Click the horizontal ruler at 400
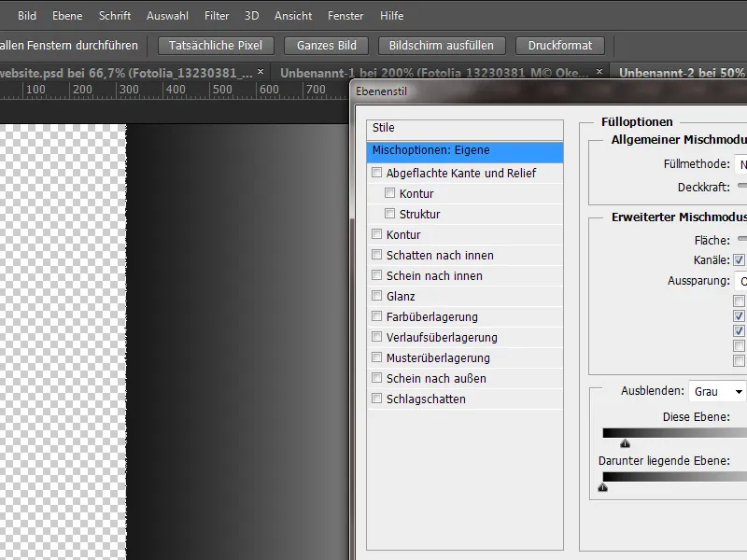The width and height of the screenshot is (747, 560). tap(176, 90)
